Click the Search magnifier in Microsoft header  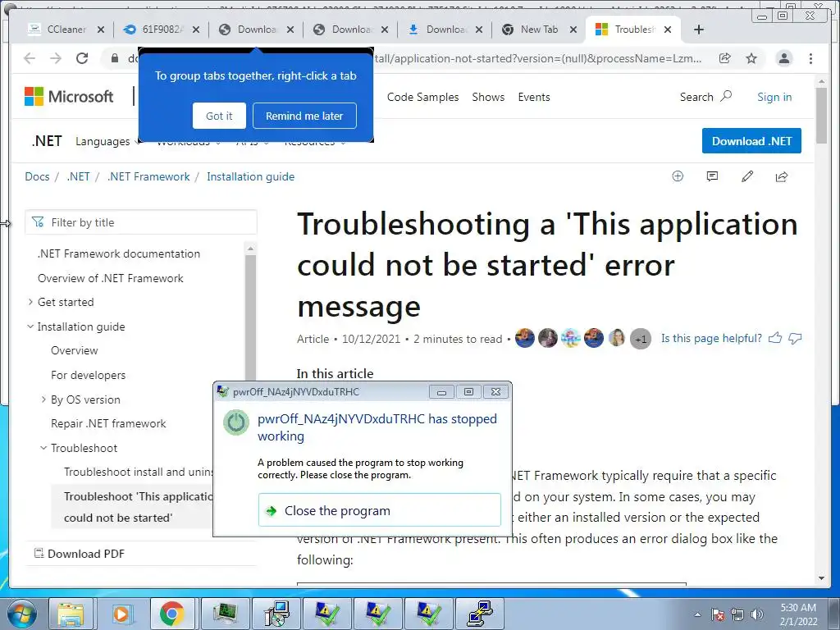(x=726, y=97)
